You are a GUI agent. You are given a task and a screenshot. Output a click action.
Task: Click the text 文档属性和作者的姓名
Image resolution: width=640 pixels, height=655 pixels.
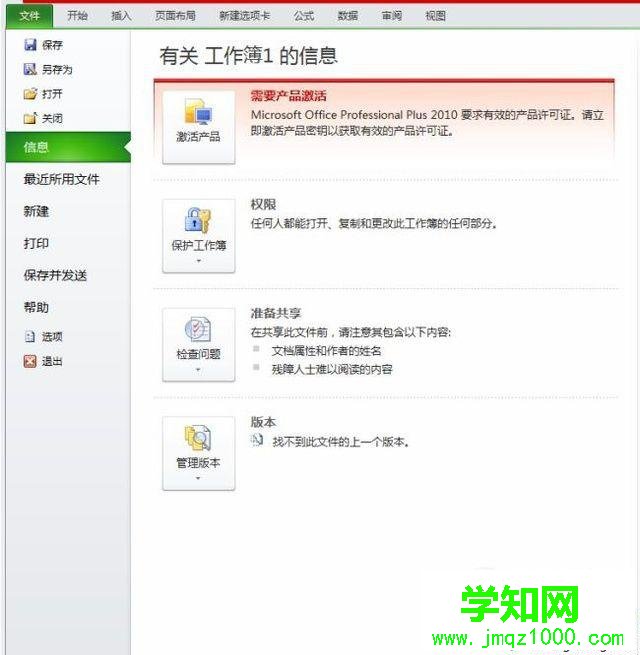click(x=327, y=351)
